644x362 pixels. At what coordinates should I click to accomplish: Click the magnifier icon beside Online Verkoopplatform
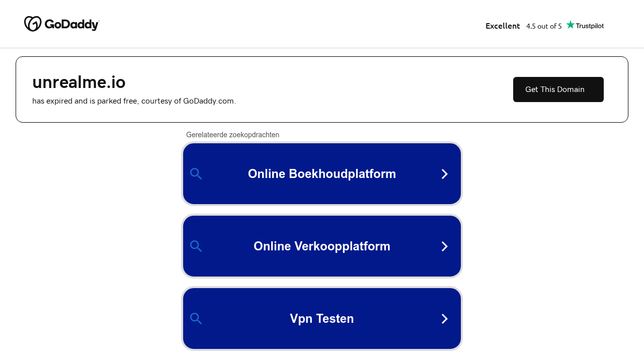pos(196,246)
